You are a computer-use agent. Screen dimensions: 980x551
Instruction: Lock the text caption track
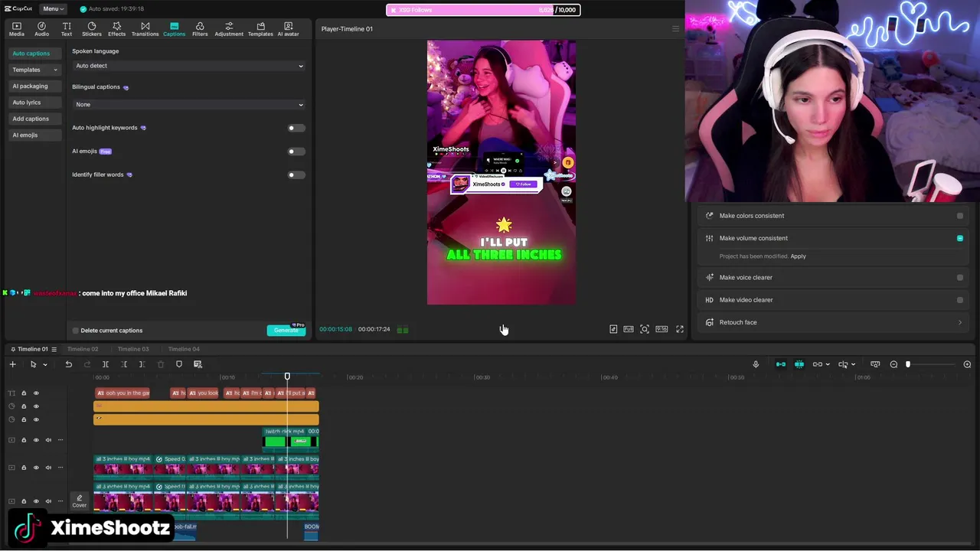(24, 393)
